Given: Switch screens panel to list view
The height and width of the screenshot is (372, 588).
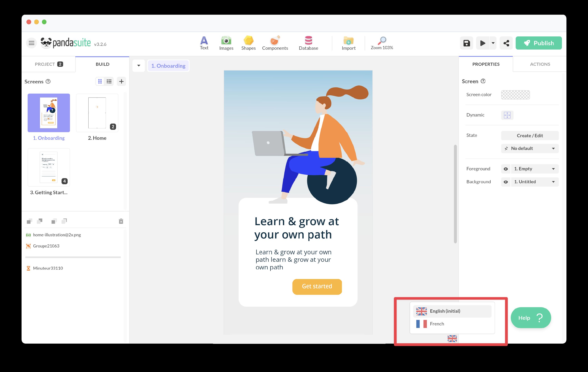Looking at the screenshot, I should coord(109,81).
